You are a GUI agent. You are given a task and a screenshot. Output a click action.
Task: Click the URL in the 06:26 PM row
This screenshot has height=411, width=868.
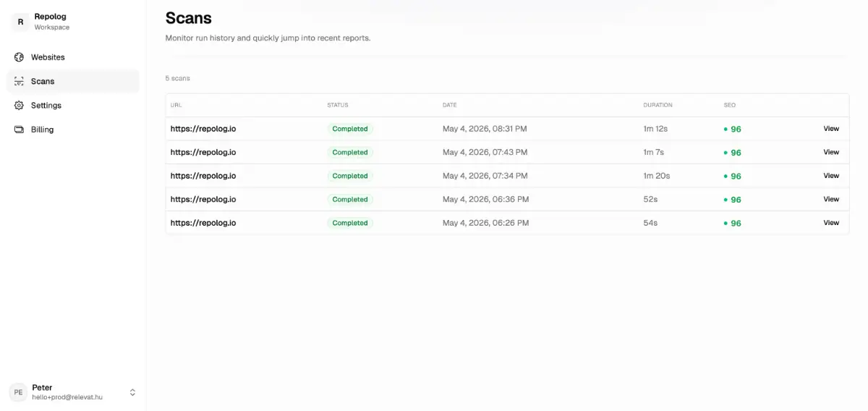[x=203, y=223]
